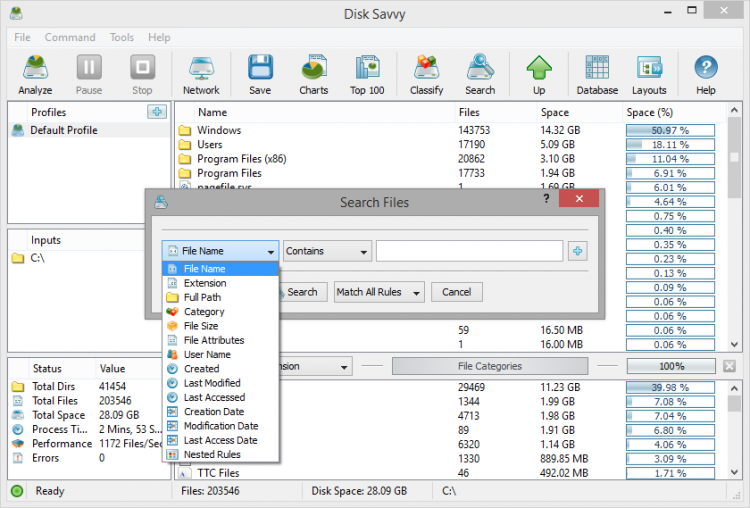
Task: Select Nested Rules in the rule list
Action: (221, 455)
